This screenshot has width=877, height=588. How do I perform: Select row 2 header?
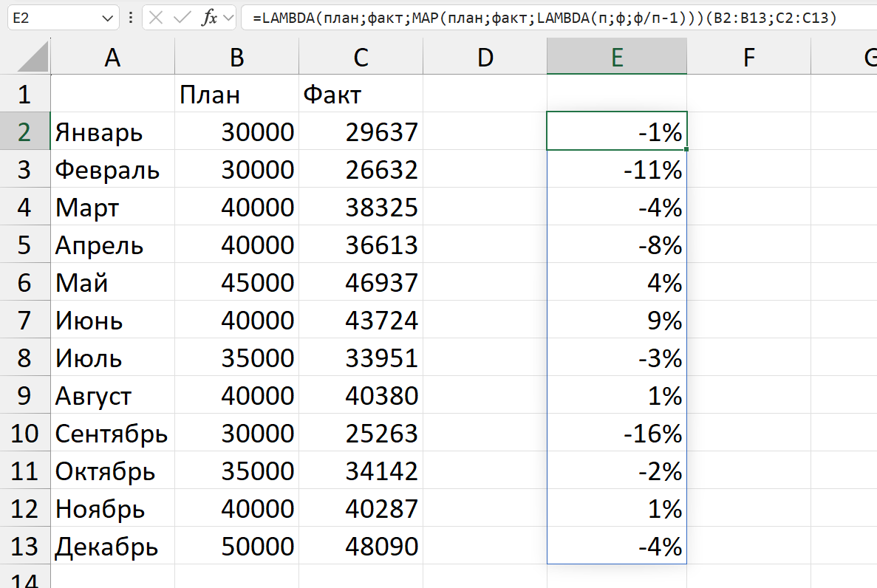coord(24,131)
